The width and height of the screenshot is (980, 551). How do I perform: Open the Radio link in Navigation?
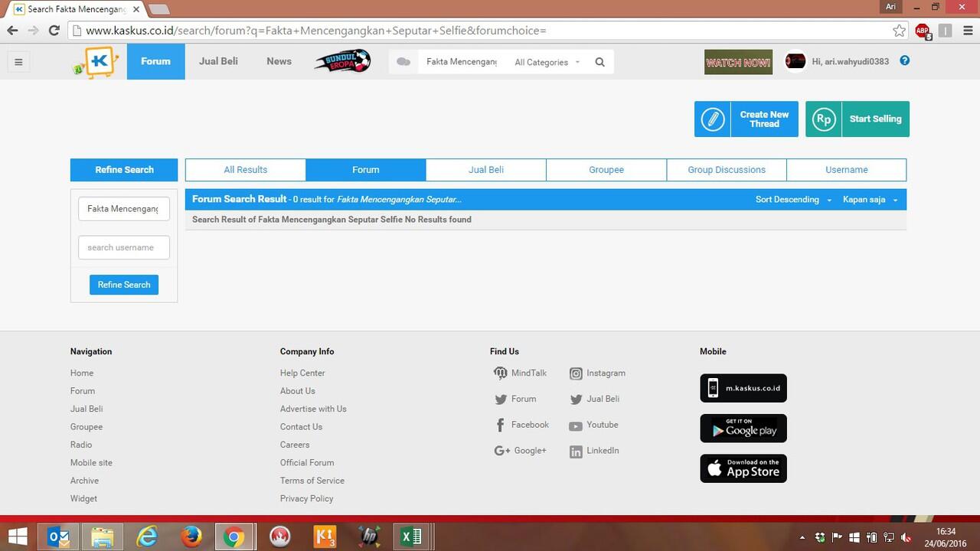[81, 445]
